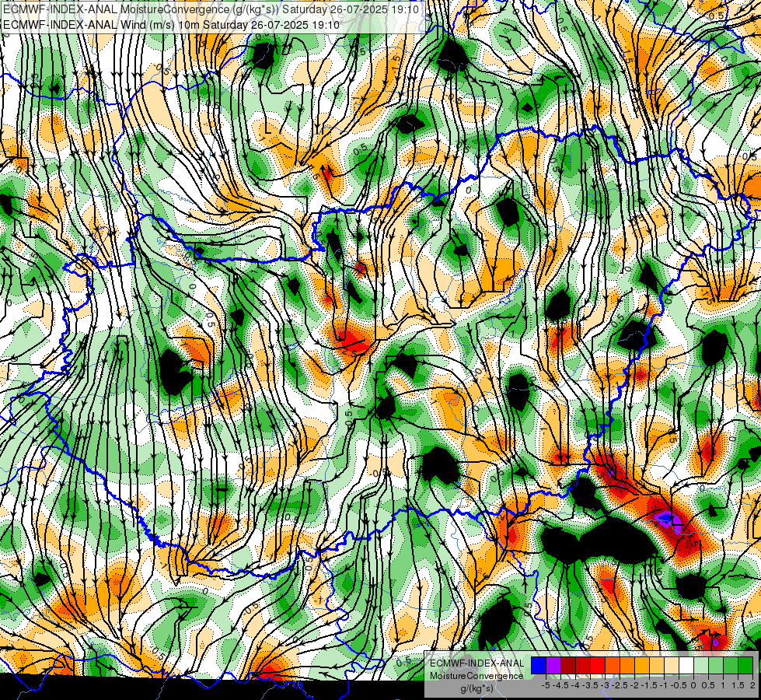Click 'MoistureConvergence' label in the legend
This screenshot has height=700, width=761.
click(x=476, y=676)
